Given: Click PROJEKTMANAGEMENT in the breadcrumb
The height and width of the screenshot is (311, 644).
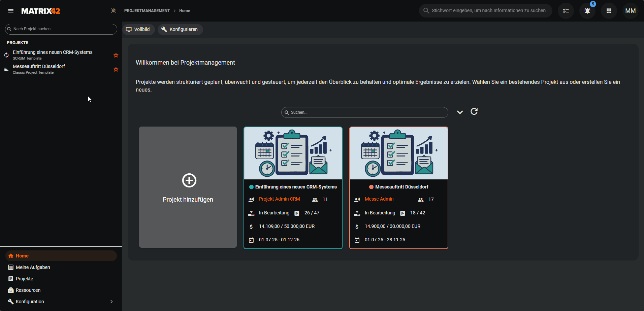Looking at the screenshot, I should 147,11.
